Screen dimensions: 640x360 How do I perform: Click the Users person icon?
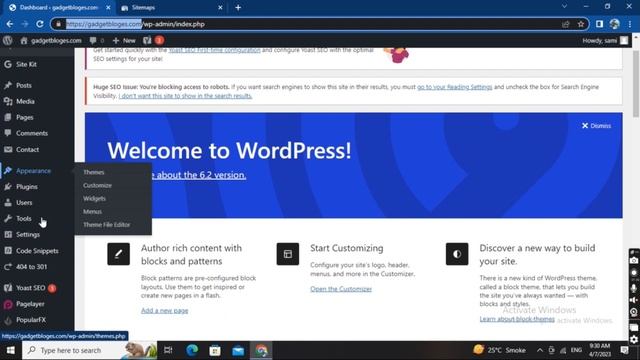(8, 202)
